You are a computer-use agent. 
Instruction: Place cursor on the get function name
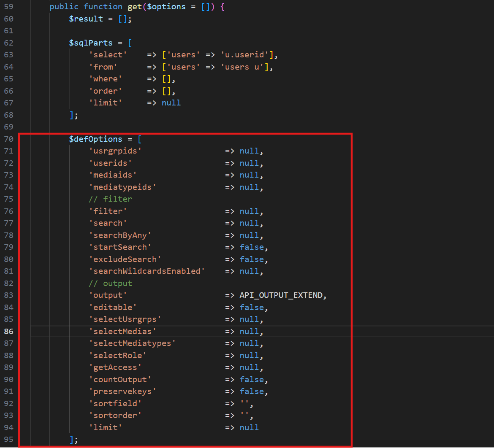point(135,7)
